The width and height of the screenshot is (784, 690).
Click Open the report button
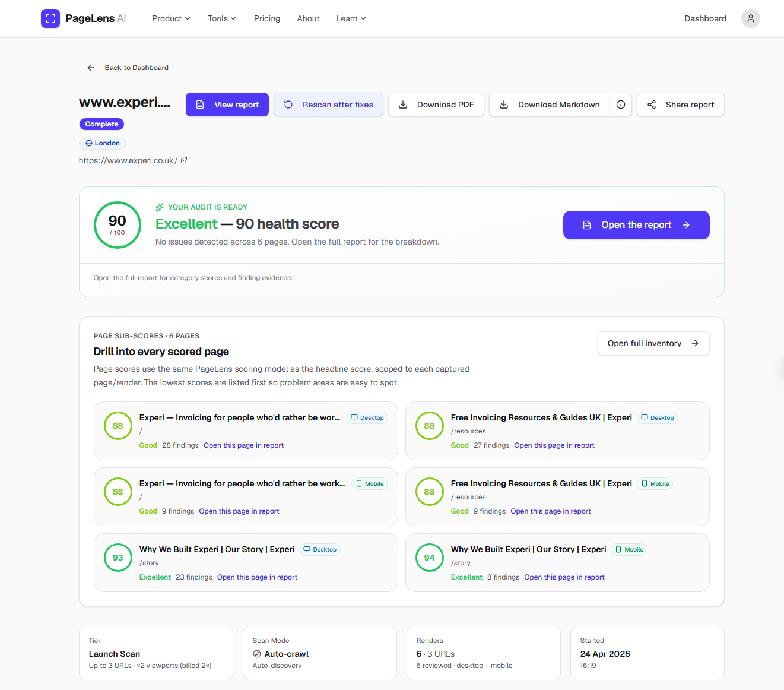636,225
